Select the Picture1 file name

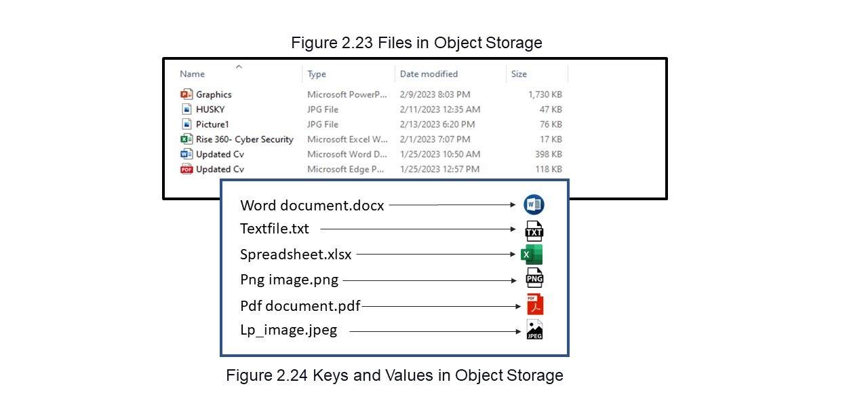[x=212, y=124]
